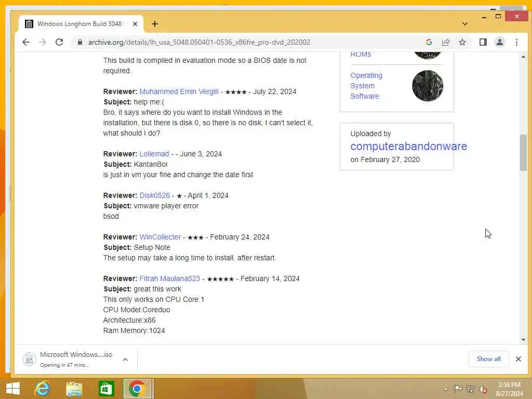The image size is (532, 399).
Task: Click the "Setup Note" subject text
Action: tap(152, 247)
